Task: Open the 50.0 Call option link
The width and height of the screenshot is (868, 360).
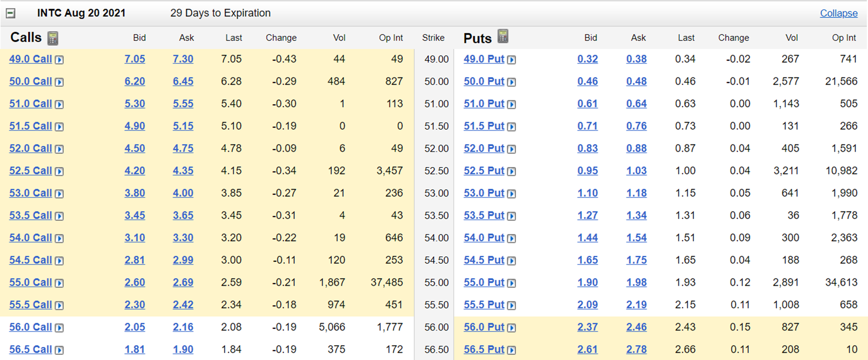Action: click(x=30, y=81)
